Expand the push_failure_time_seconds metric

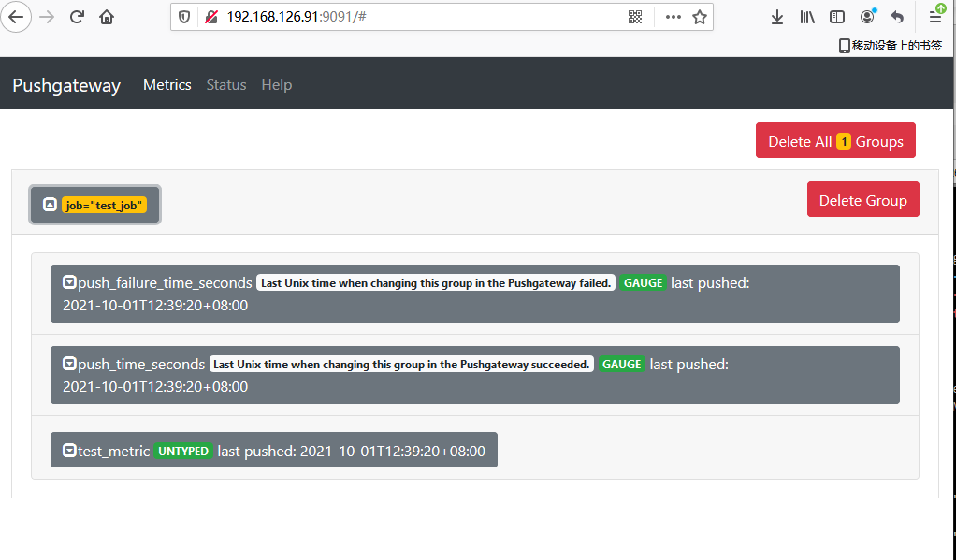pos(69,282)
